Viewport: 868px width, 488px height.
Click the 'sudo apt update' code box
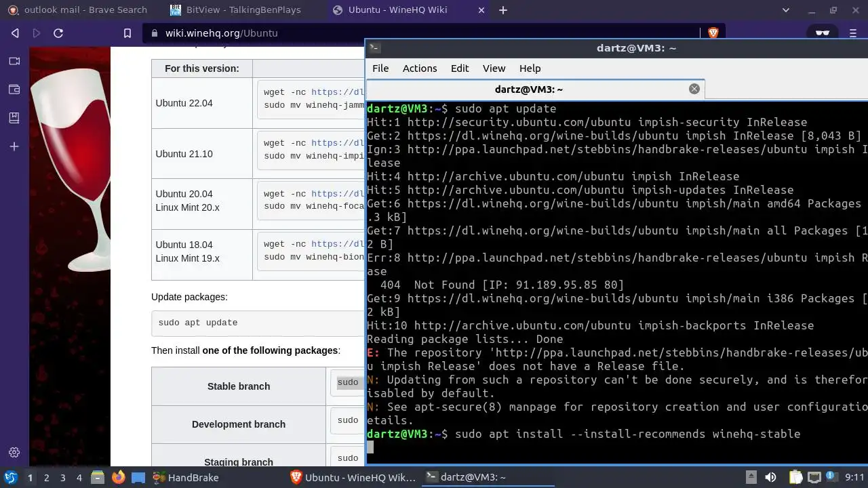pos(258,323)
